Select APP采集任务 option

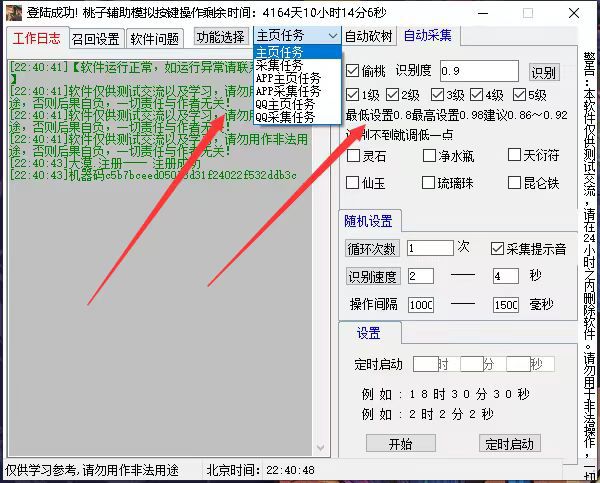pyautogui.click(x=297, y=91)
